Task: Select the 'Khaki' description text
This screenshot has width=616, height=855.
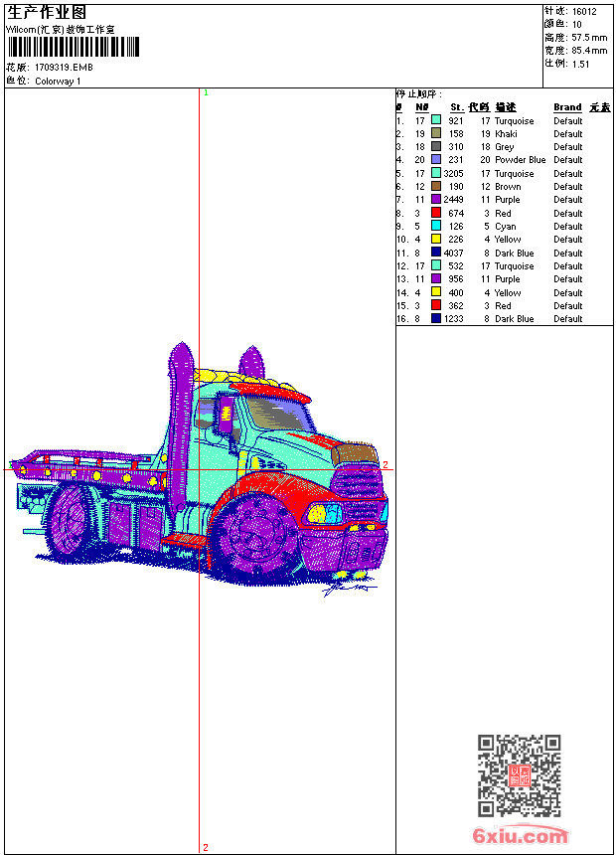Action: point(506,133)
